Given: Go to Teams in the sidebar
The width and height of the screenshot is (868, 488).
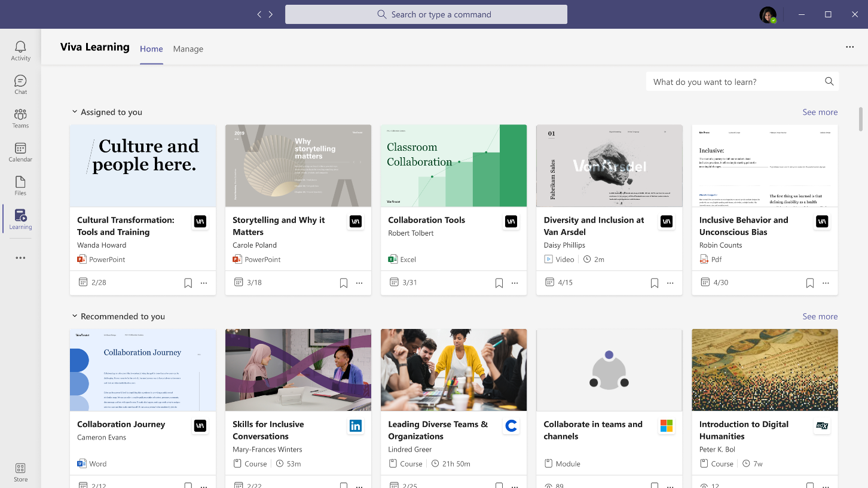Looking at the screenshot, I should tap(20, 118).
